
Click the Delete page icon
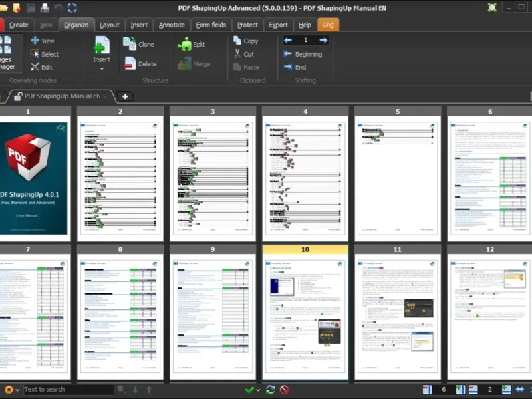[x=129, y=64]
